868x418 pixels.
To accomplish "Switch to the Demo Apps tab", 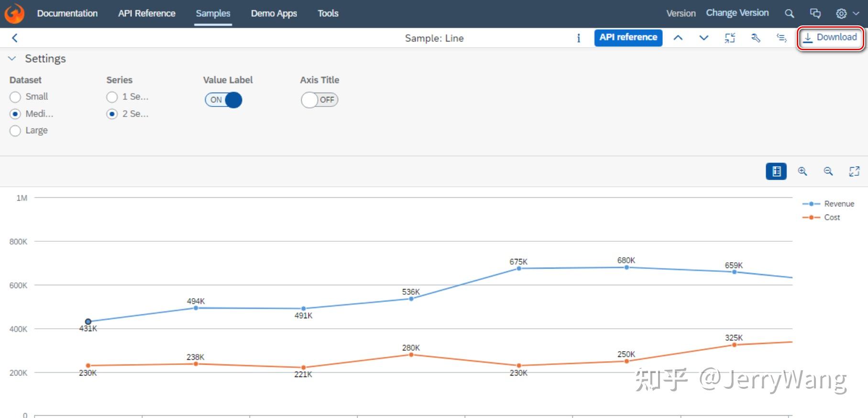I will 274,13.
